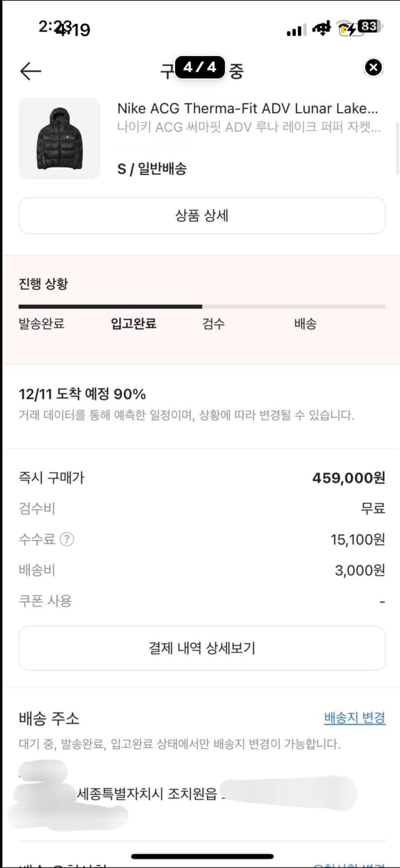400x868 pixels.
Task: Open 상품 상세 product details
Action: [x=200, y=215]
